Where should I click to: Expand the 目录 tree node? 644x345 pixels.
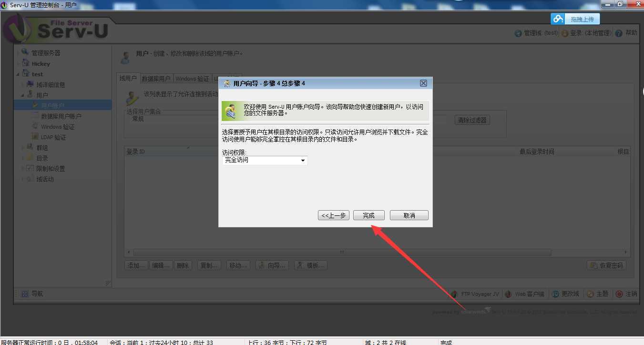click(x=23, y=158)
